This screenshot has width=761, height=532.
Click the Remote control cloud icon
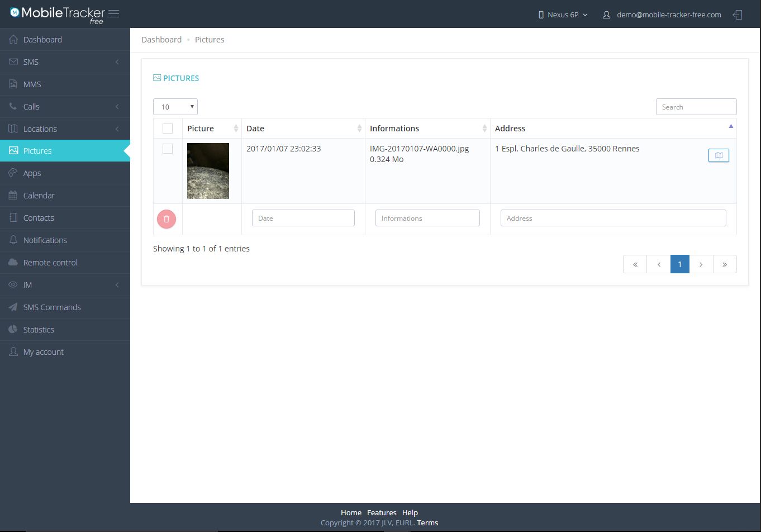click(13, 263)
